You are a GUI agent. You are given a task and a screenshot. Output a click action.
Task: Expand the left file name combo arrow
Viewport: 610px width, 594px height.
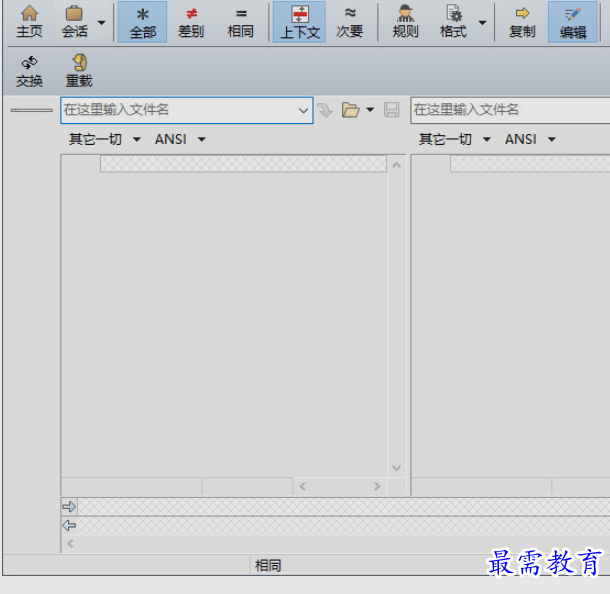(303, 110)
